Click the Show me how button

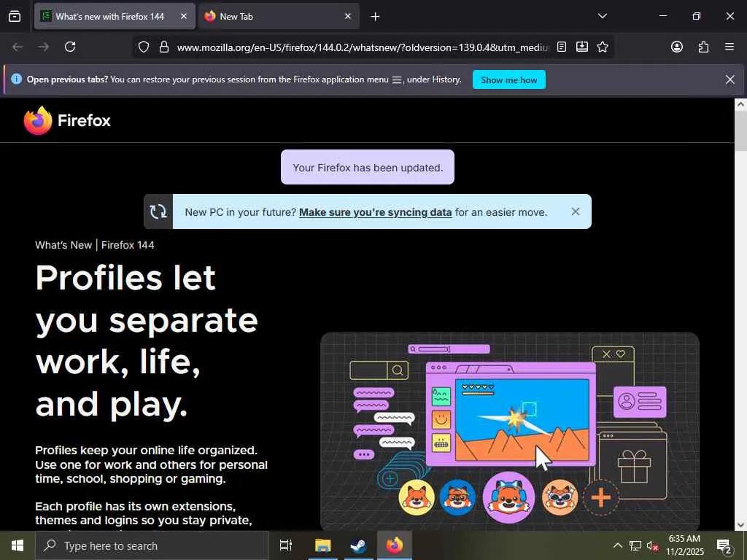click(x=508, y=79)
